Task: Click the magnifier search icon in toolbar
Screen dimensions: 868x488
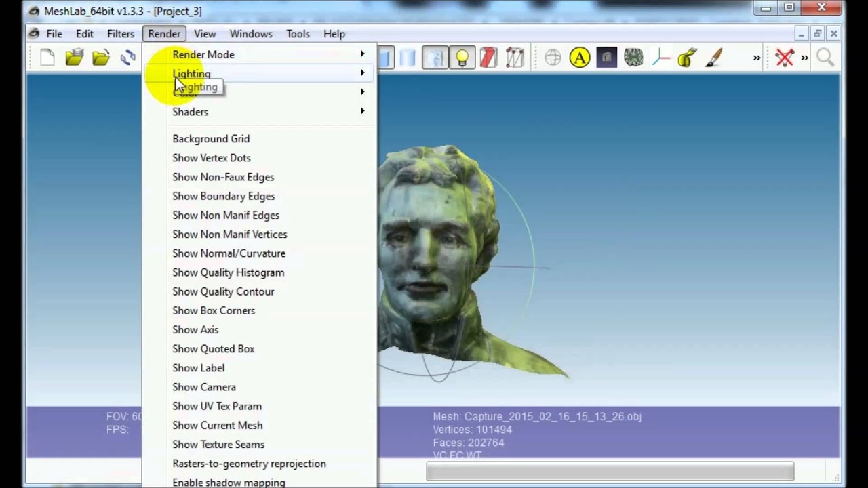Action: coord(825,58)
